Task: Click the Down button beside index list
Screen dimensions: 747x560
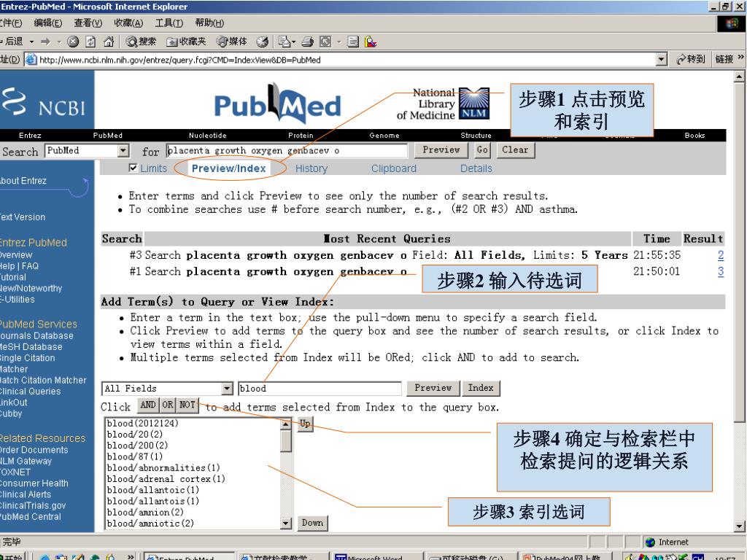Action: tap(312, 523)
